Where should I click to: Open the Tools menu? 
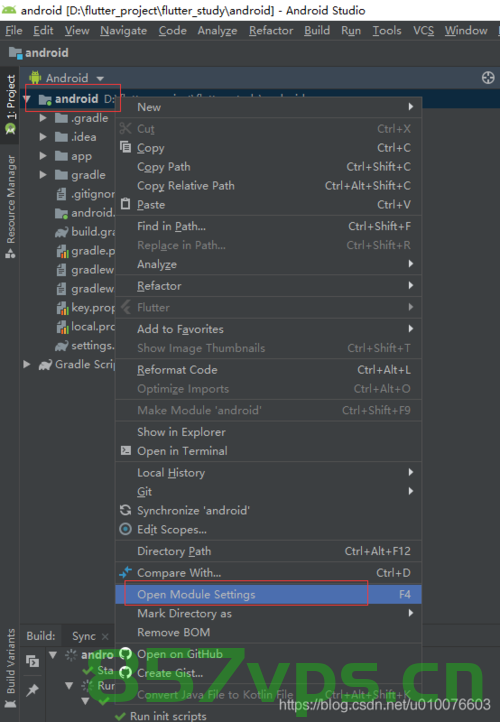[387, 31]
